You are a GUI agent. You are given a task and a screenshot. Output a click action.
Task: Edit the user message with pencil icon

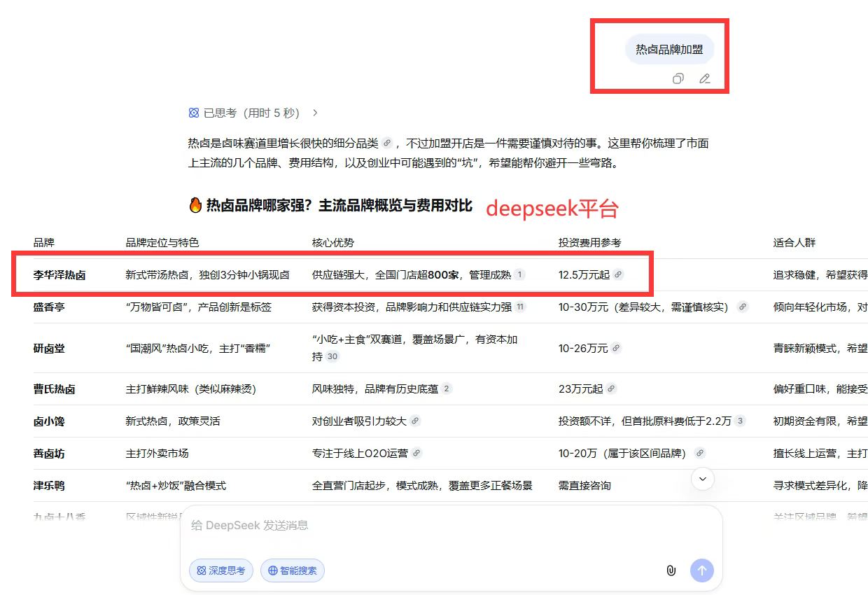point(704,78)
